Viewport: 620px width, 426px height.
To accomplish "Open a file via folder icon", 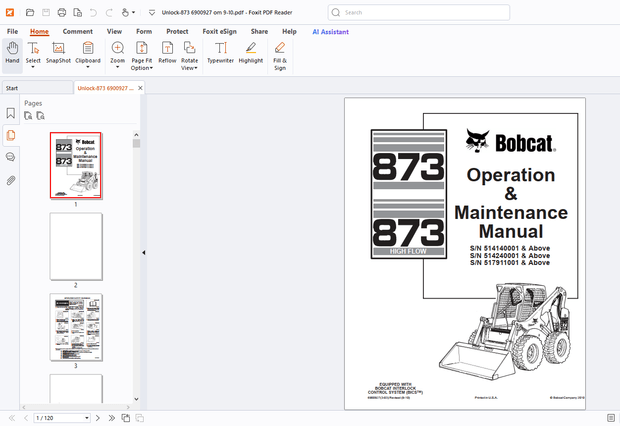I will pyautogui.click(x=30, y=12).
